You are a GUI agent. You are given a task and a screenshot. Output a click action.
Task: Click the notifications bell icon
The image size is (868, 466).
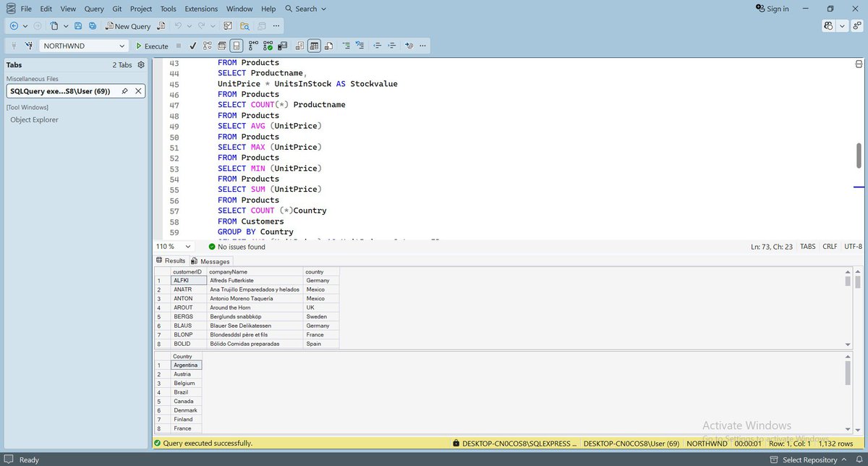(x=859, y=459)
